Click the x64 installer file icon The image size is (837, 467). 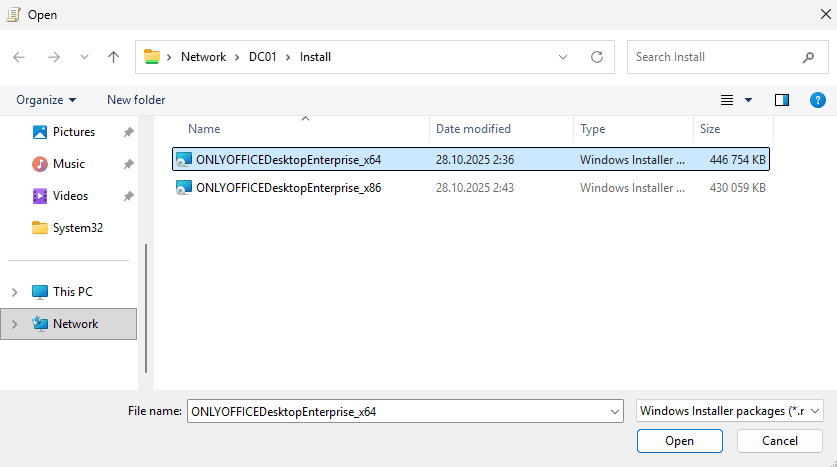tap(184, 160)
